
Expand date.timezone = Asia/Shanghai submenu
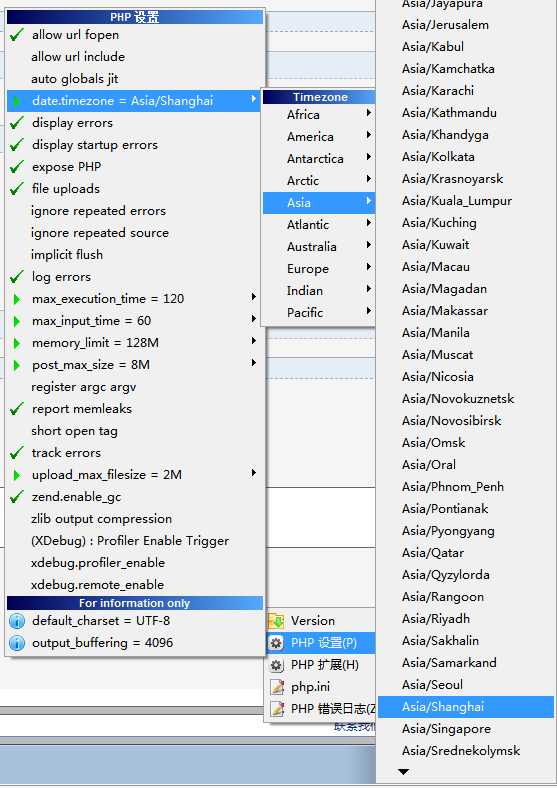(135, 101)
